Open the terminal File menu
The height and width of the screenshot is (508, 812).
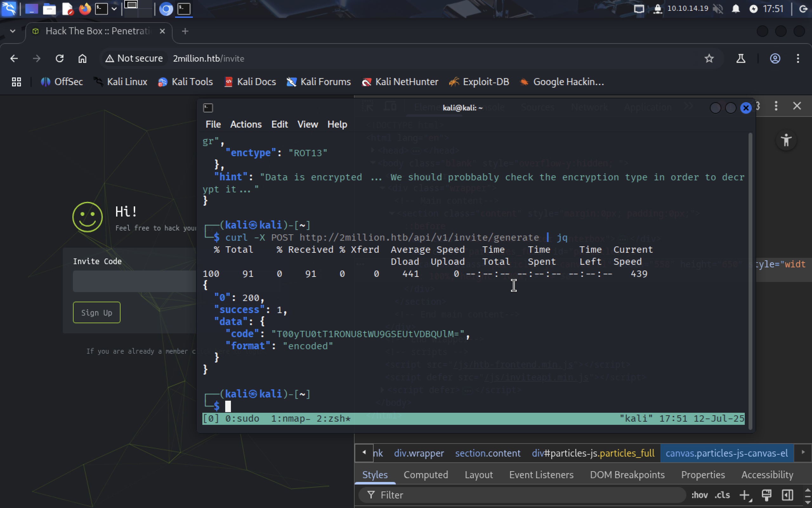[x=213, y=124]
